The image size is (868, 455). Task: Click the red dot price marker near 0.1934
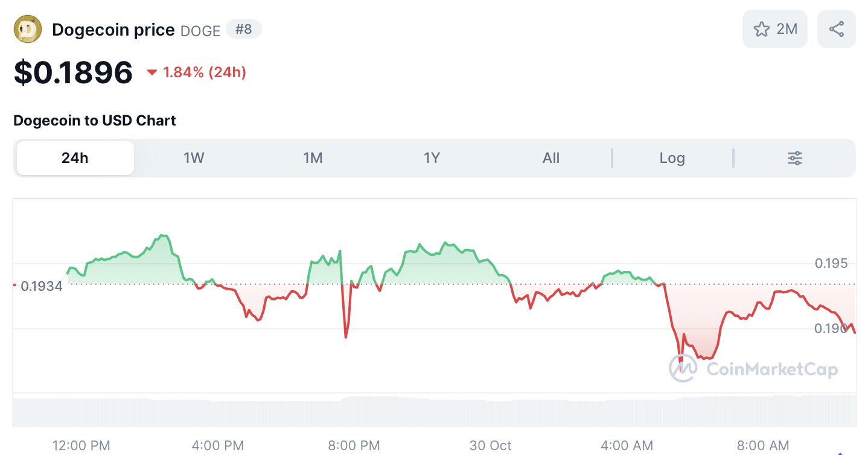click(x=13, y=285)
